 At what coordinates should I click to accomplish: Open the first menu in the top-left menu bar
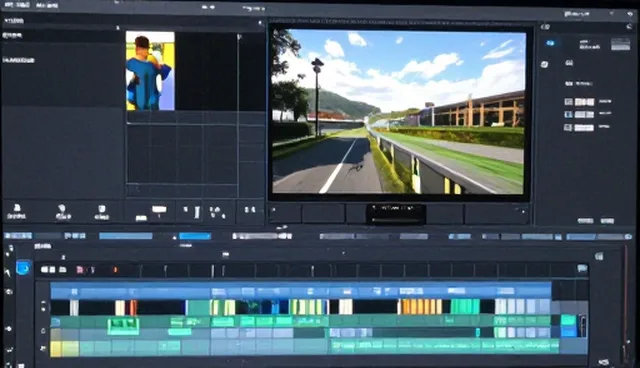click(17, 5)
